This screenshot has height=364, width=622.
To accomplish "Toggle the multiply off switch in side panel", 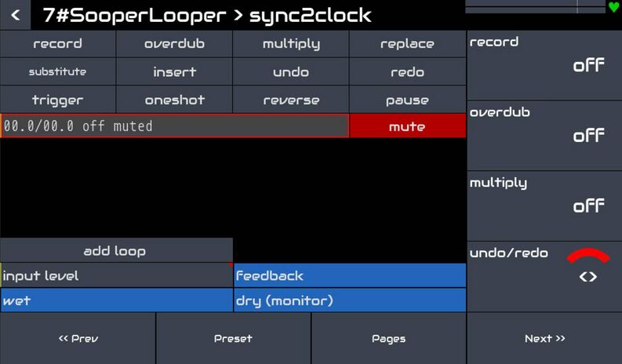I will 588,206.
